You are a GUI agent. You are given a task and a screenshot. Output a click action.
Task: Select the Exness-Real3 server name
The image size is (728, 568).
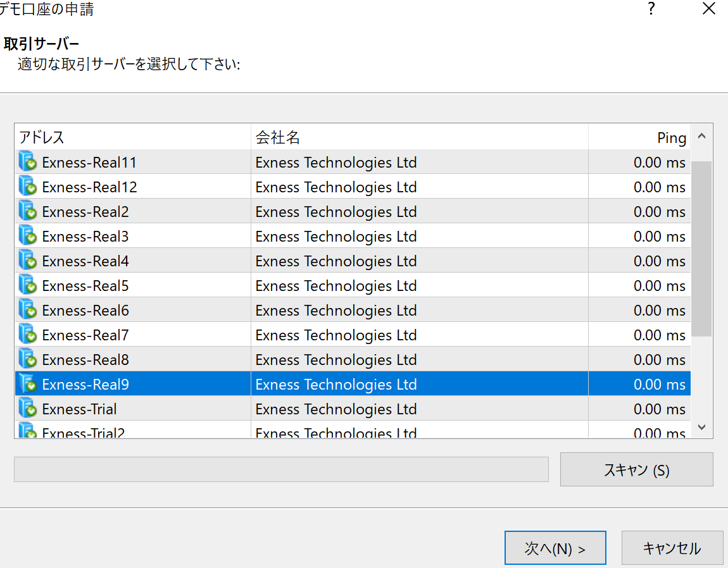(x=85, y=236)
